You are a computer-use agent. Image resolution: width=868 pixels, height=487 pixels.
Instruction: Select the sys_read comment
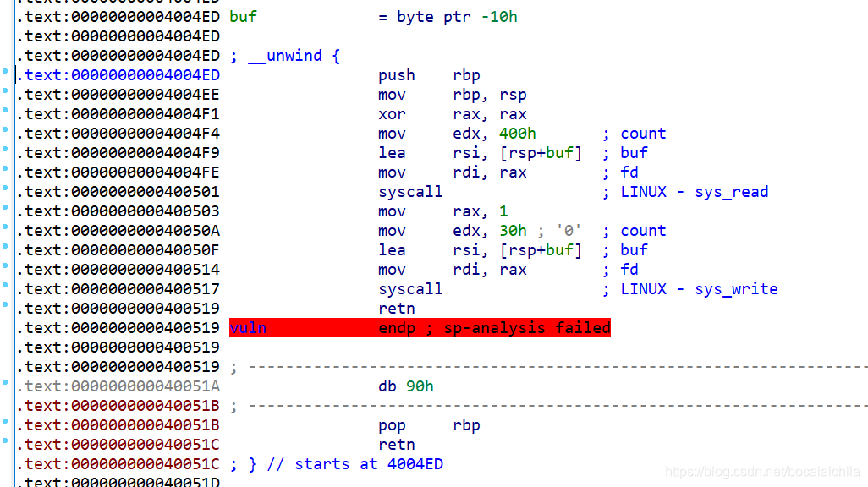(x=695, y=192)
